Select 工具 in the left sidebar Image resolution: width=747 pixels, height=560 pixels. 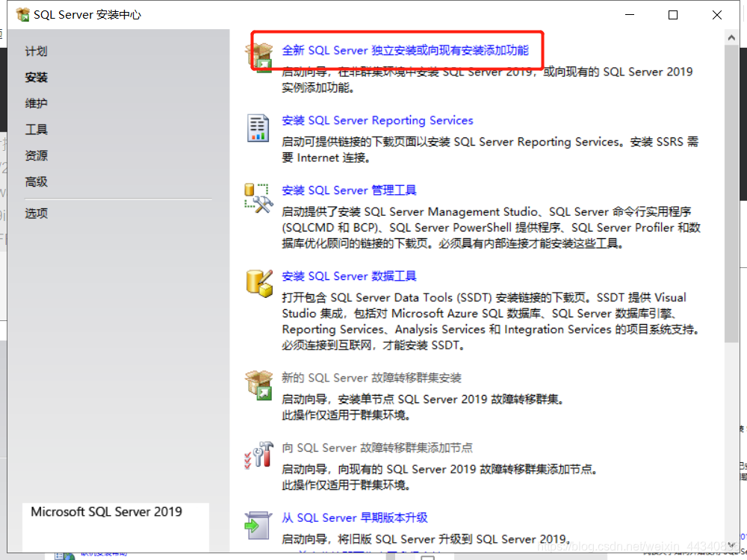[36, 129]
